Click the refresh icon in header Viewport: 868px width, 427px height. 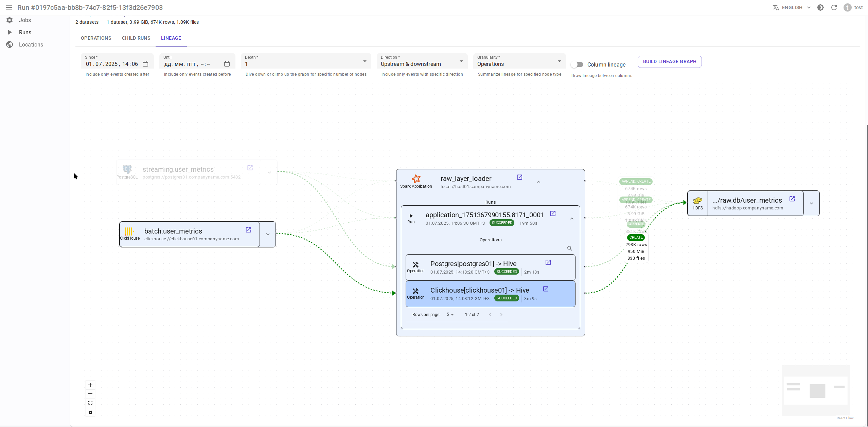click(834, 7)
